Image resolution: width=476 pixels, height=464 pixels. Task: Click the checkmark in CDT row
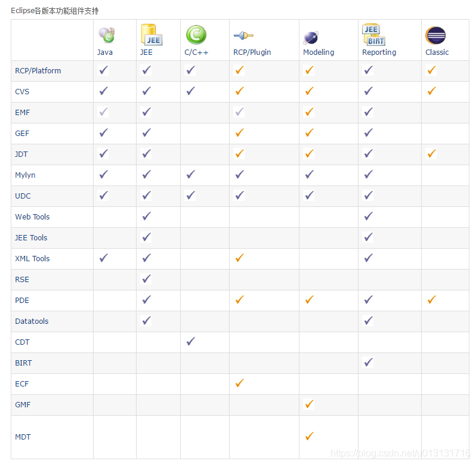point(190,342)
